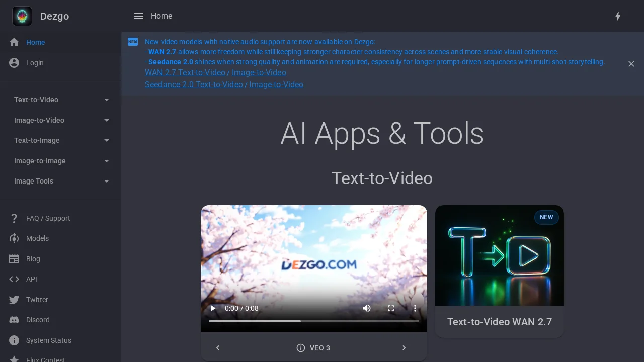Check System Status
This screenshot has width=644, height=362.
[48, 340]
